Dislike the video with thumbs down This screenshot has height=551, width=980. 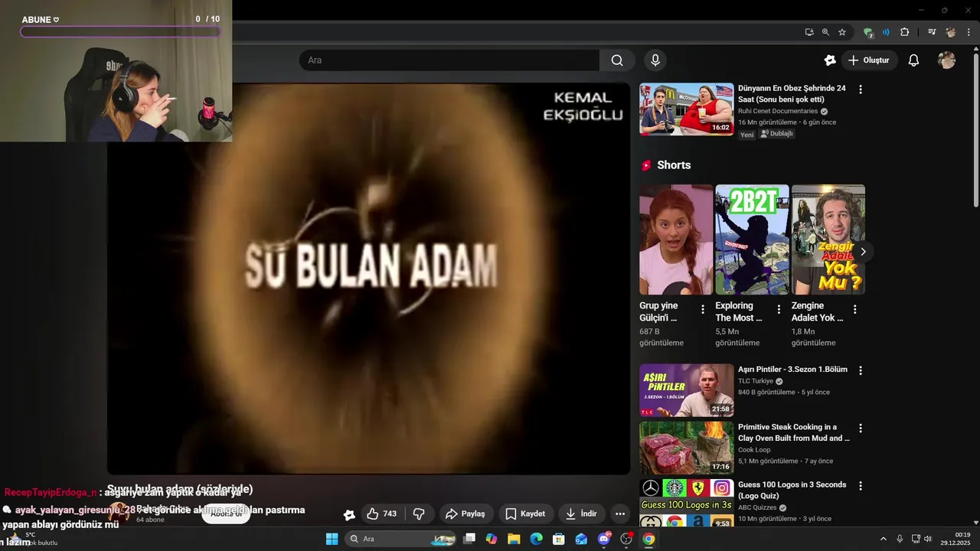[x=419, y=514]
